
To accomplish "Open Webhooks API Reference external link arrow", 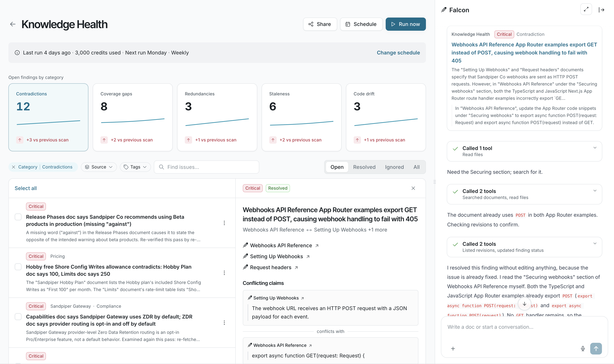I will pos(317,246).
